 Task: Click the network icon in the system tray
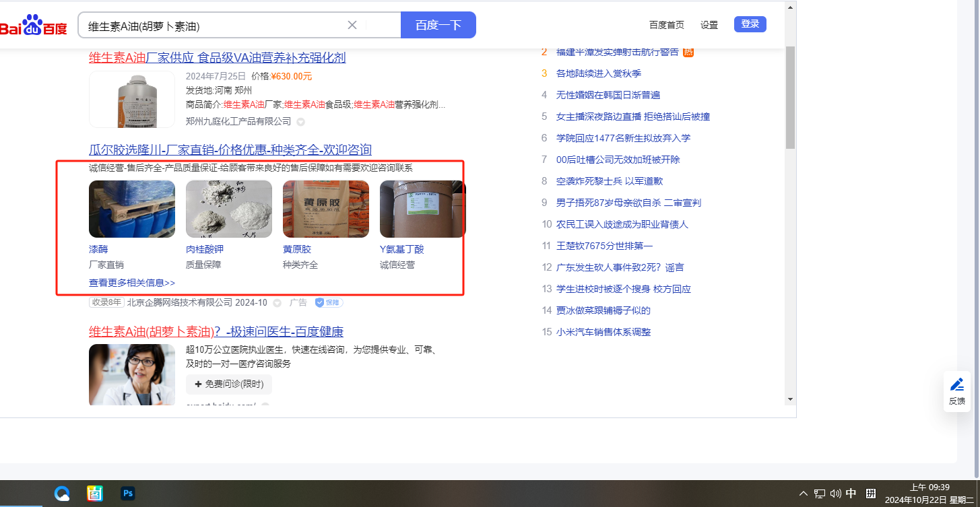[x=820, y=494]
